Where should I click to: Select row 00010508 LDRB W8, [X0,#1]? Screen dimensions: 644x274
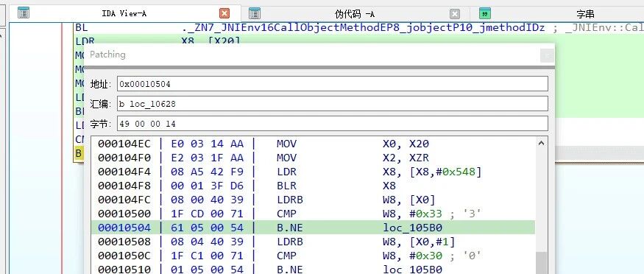[x=313, y=242]
